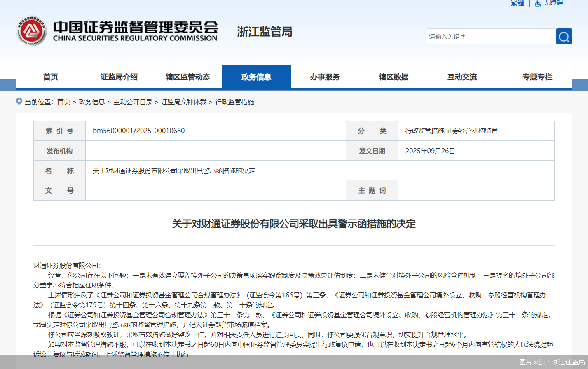Open the 首页 navigation tab

pyautogui.click(x=50, y=77)
